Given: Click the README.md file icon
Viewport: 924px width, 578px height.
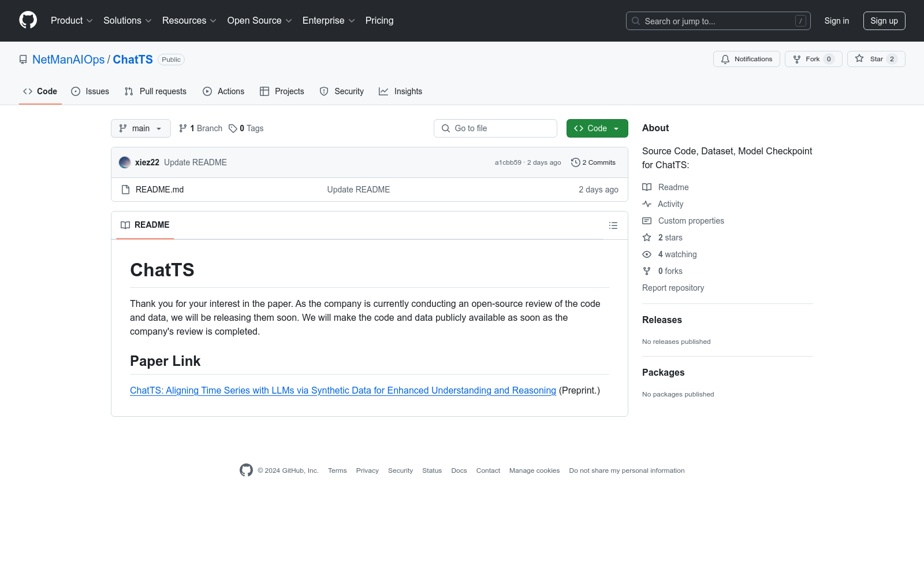Looking at the screenshot, I should pos(125,190).
